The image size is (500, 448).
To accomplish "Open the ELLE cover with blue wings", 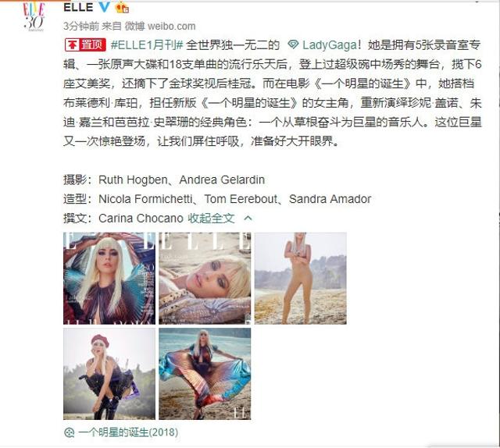I will pyautogui.click(x=109, y=279).
